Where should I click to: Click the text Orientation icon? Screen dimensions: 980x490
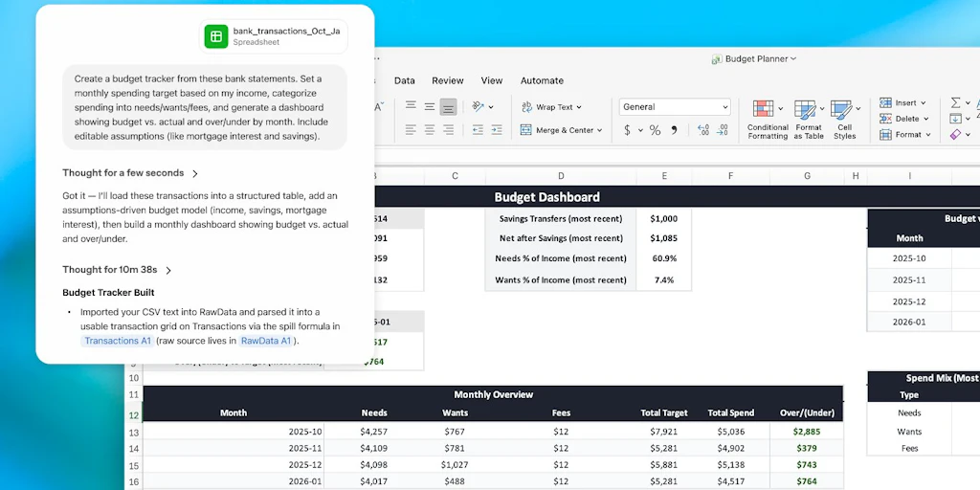479,106
